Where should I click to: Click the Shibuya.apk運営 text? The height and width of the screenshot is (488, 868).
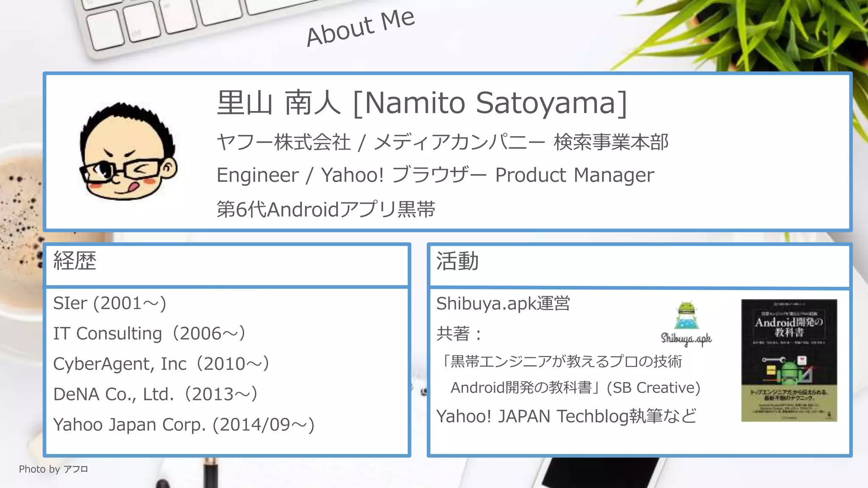503,304
